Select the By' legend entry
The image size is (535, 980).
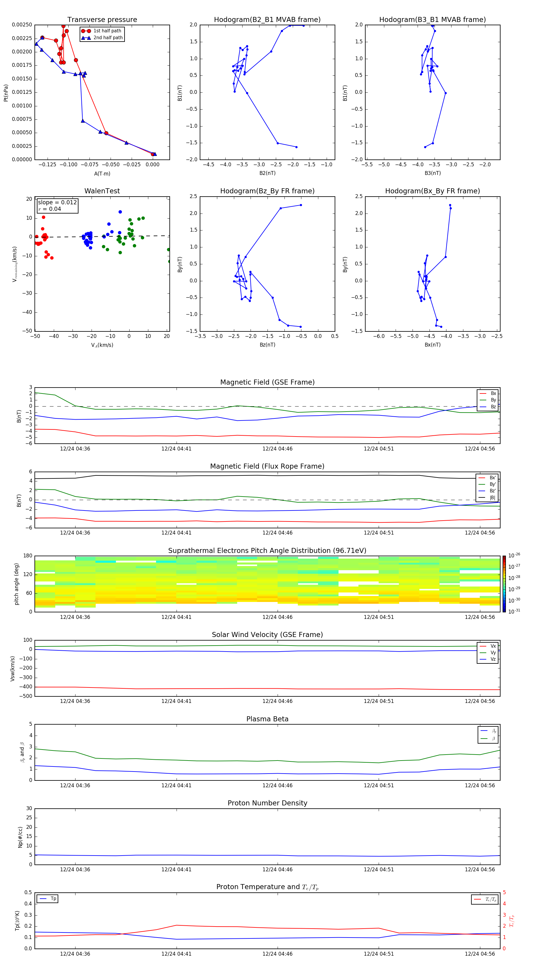487,484
